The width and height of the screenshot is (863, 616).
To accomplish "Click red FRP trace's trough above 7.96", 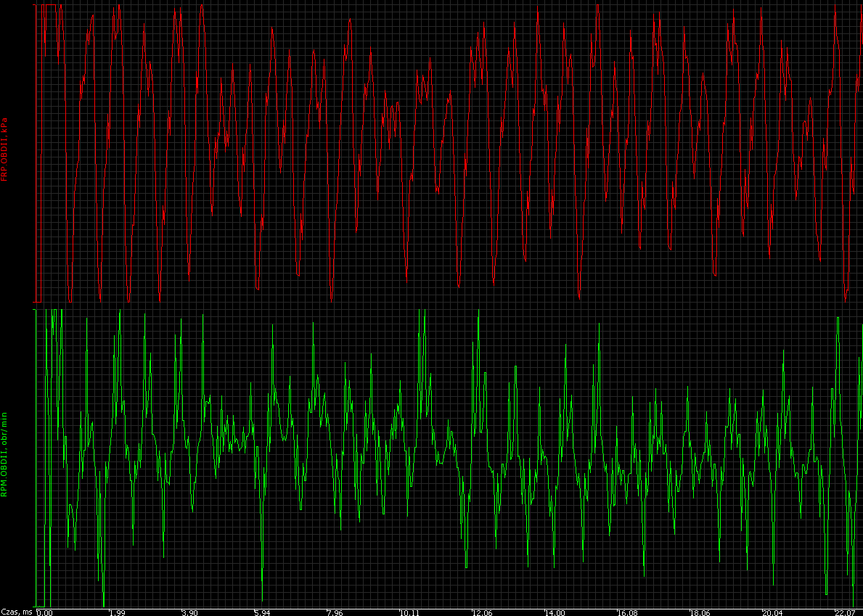I will 331,300.
